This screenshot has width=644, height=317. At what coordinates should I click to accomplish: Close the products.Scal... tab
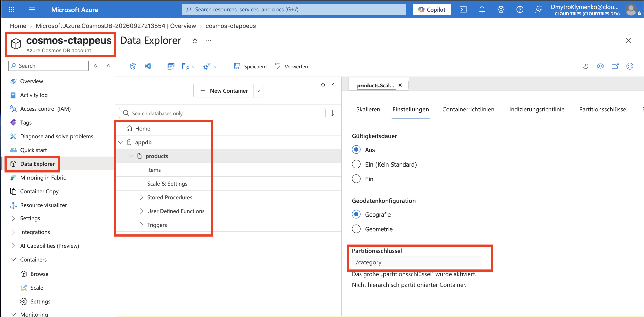400,85
